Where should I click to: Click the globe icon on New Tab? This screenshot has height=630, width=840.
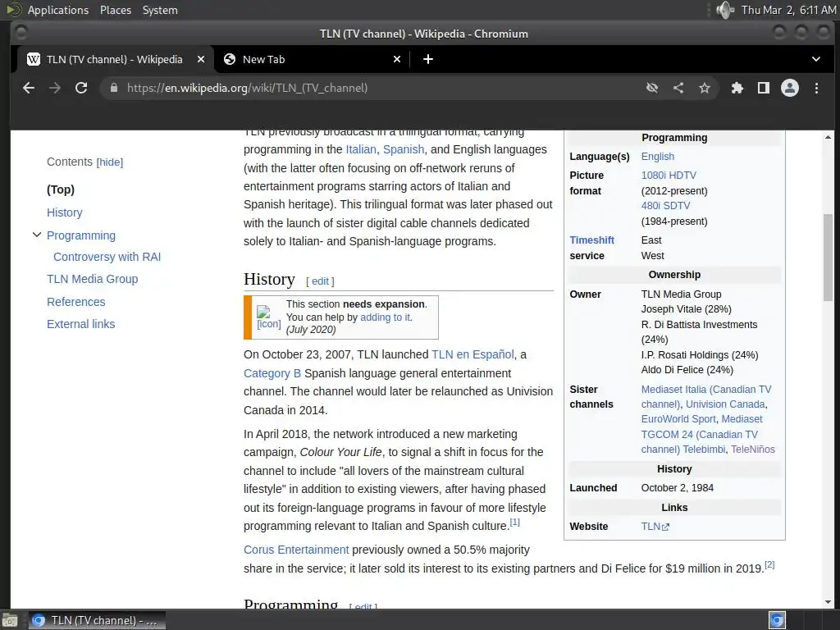pyautogui.click(x=230, y=59)
